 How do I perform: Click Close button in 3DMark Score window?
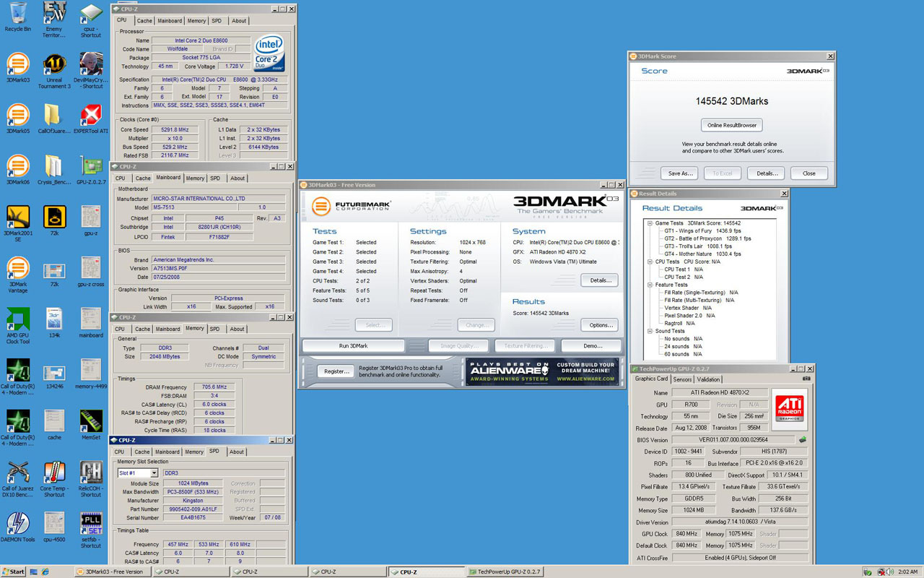coord(809,173)
